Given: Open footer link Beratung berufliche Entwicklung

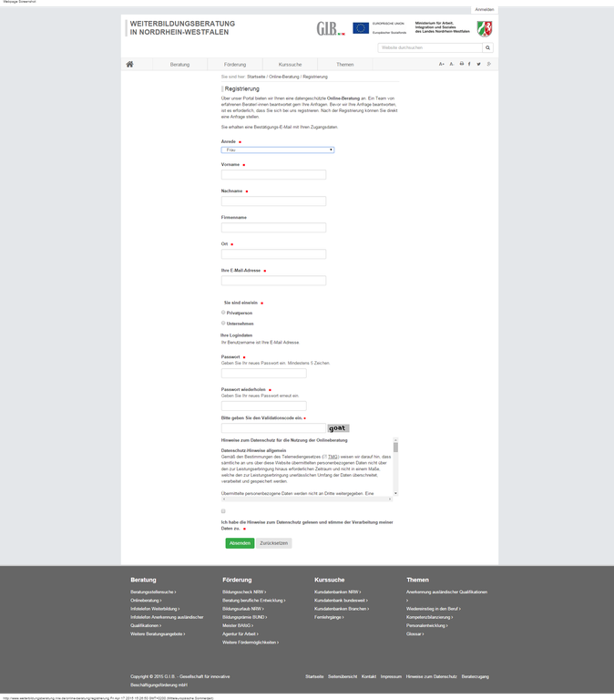Looking at the screenshot, I should pyautogui.click(x=254, y=601).
